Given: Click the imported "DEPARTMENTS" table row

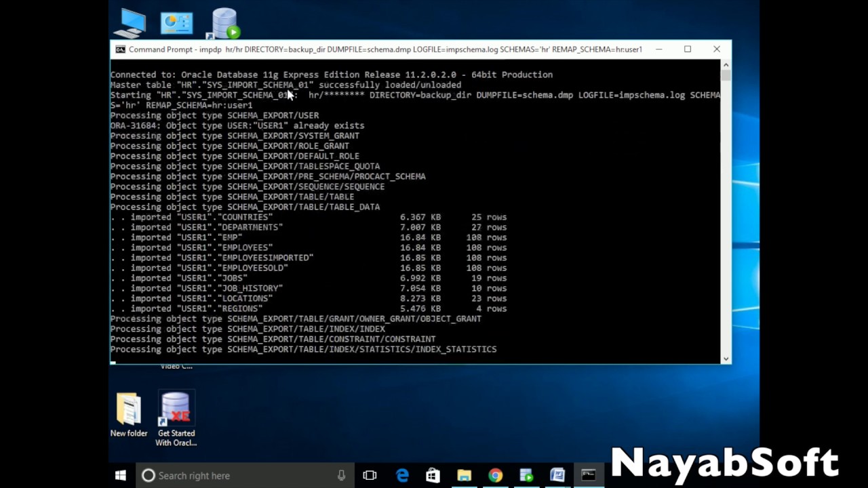Looking at the screenshot, I should pos(309,227).
